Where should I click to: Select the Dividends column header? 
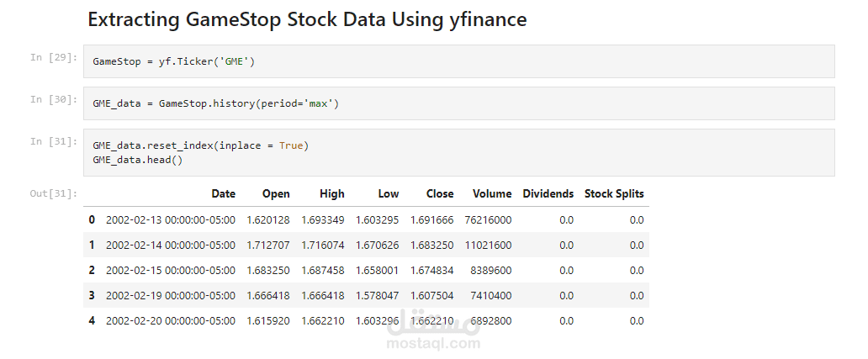click(548, 193)
